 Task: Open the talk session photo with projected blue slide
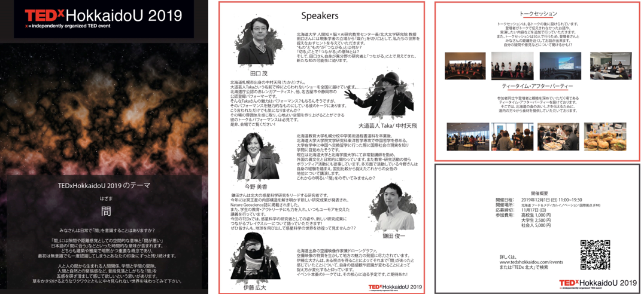click(x=560, y=66)
